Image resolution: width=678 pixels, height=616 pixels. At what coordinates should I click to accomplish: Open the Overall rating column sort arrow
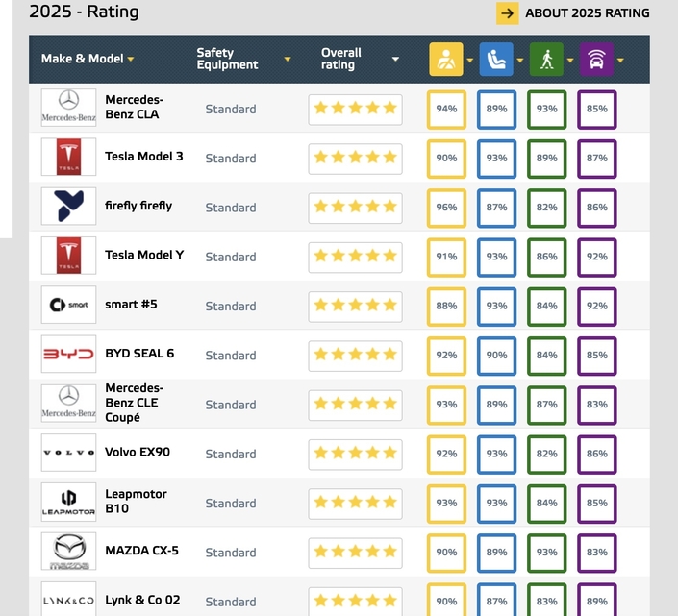[x=395, y=60]
